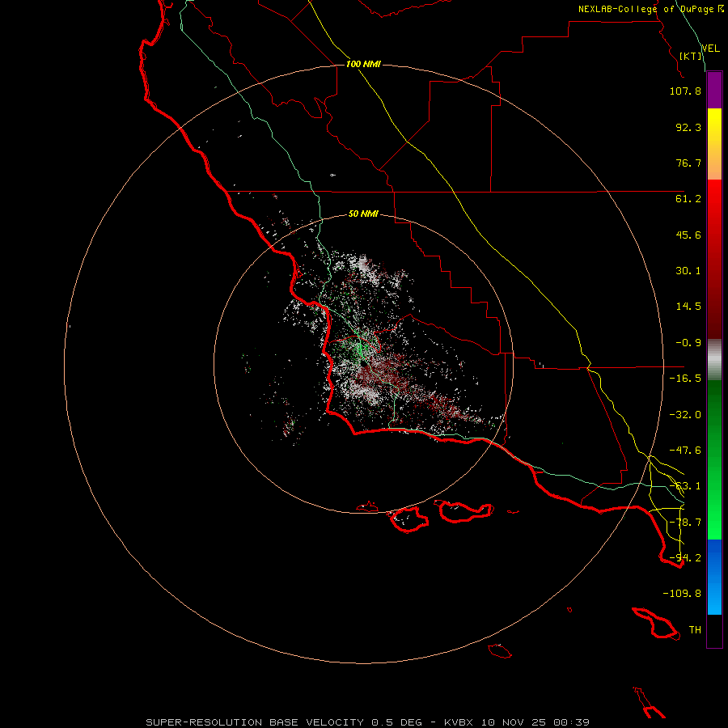Select the 107.8 legend value
Viewport: 728px width, 728px height.
[685, 91]
